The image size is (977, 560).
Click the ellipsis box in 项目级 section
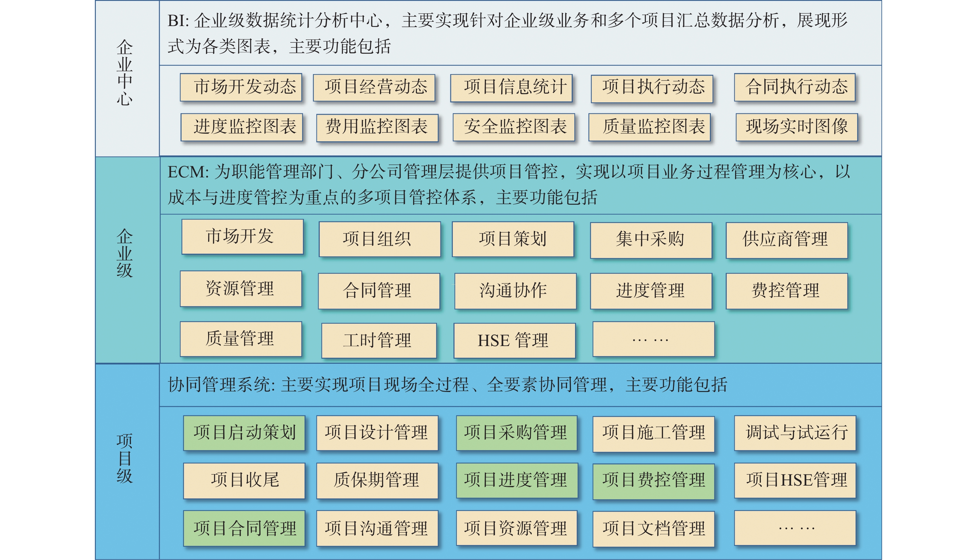pyautogui.click(x=795, y=528)
